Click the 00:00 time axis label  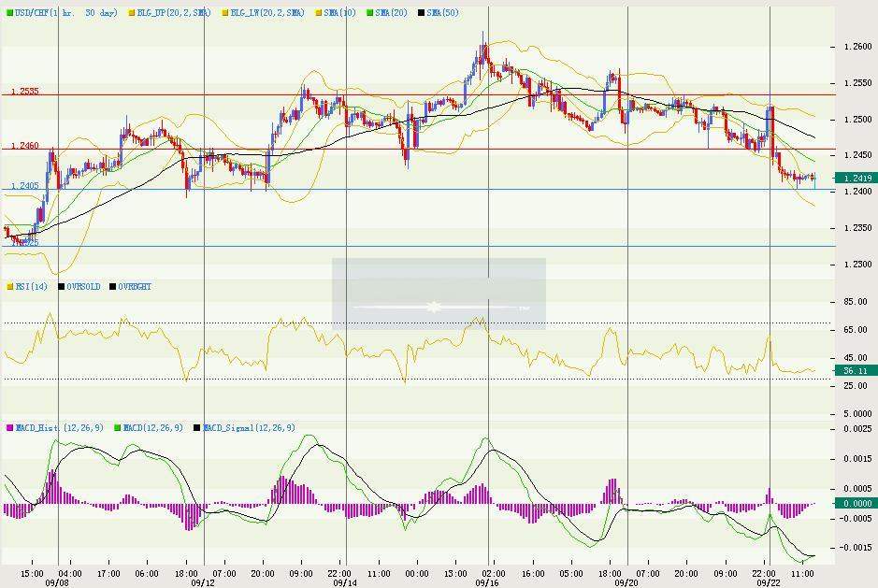(x=417, y=573)
